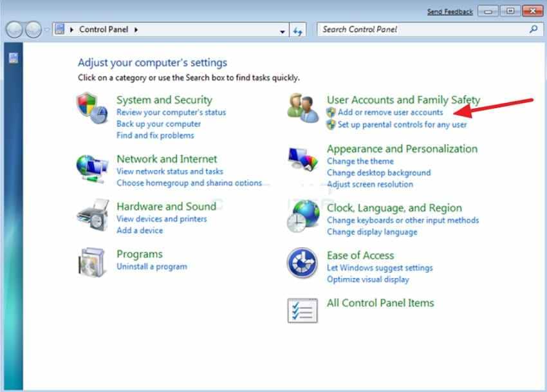Open Appearance and Personalization heading
This screenshot has height=392, width=547.
tap(402, 149)
